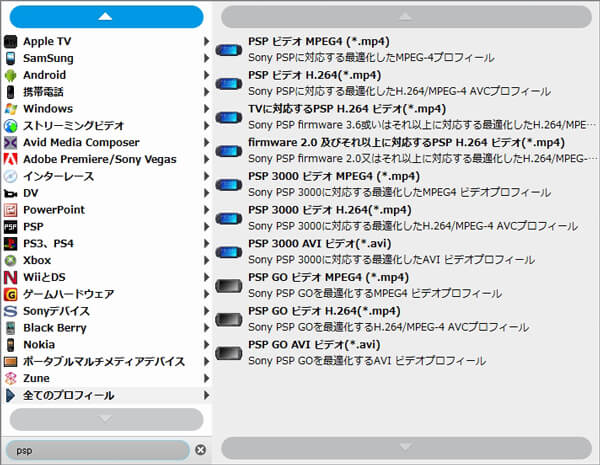Screen dimensions: 600x465
Task: Expand the Zune submenu arrow
Action: 206,378
